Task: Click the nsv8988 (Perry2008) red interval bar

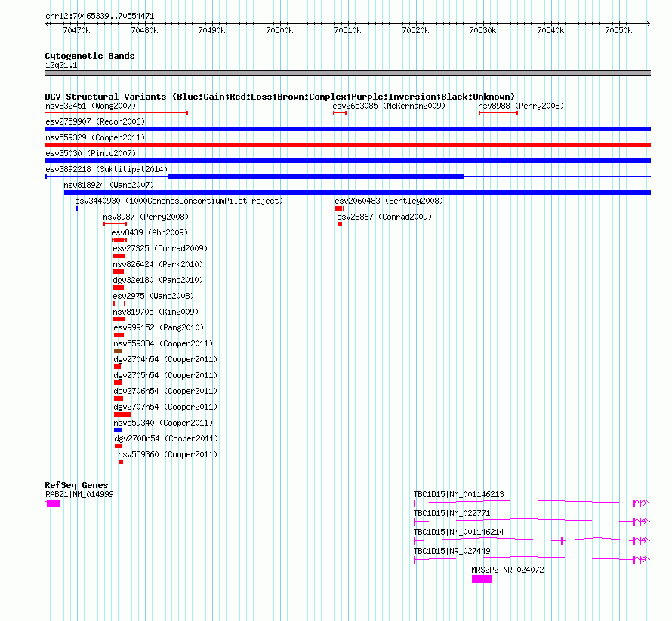Action: pos(498,113)
